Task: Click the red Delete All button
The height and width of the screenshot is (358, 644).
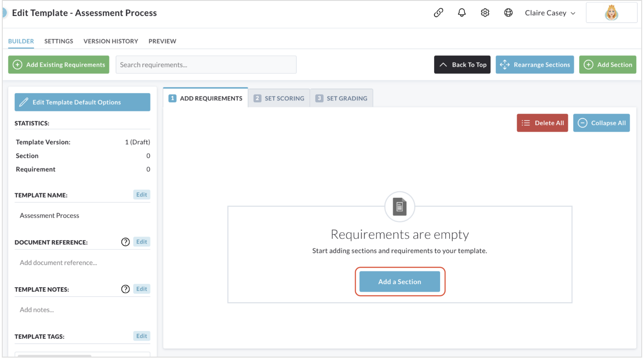Action: click(x=542, y=123)
